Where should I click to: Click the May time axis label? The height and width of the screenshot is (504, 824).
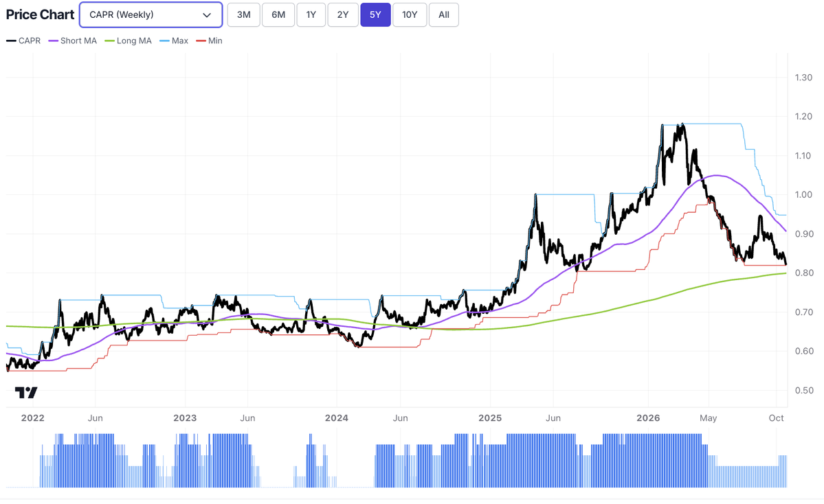709,418
